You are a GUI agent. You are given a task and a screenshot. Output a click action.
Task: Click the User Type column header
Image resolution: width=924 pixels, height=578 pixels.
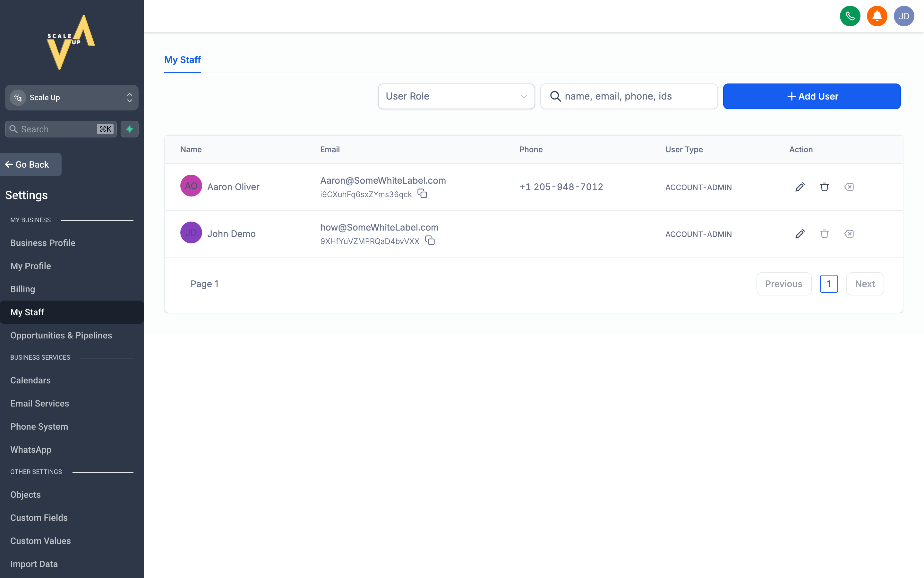coord(684,149)
